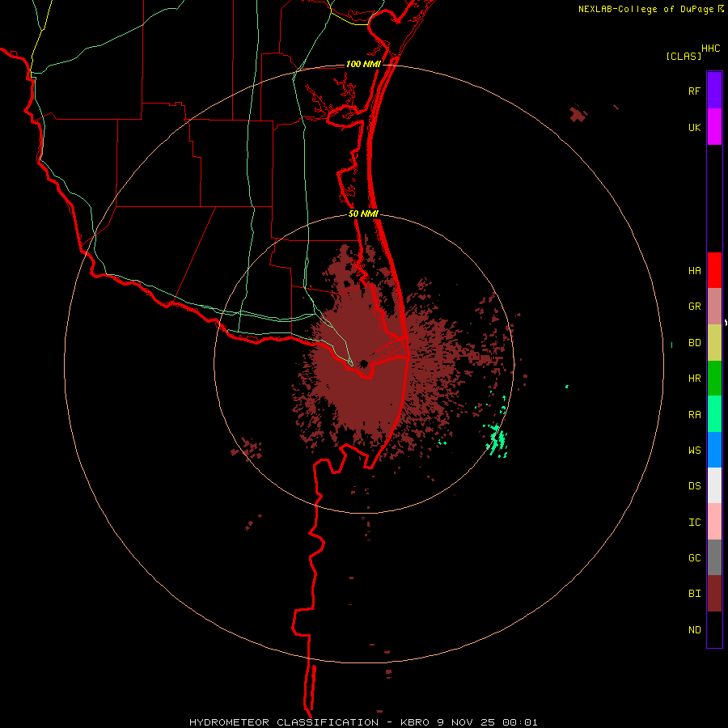Click the GR legend label

click(x=694, y=307)
